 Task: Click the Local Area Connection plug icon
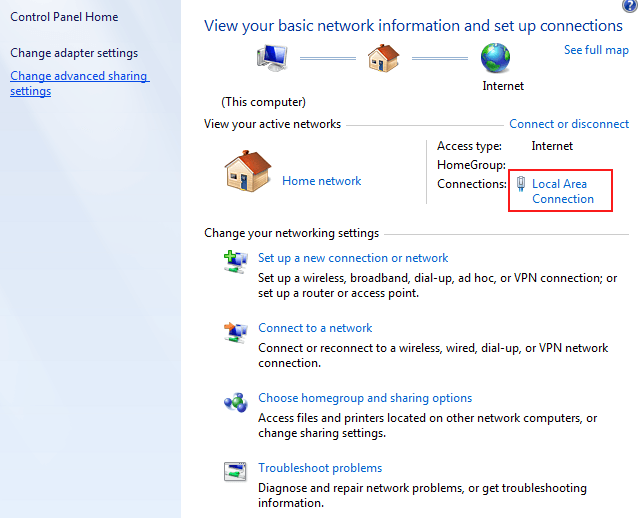tap(520, 184)
